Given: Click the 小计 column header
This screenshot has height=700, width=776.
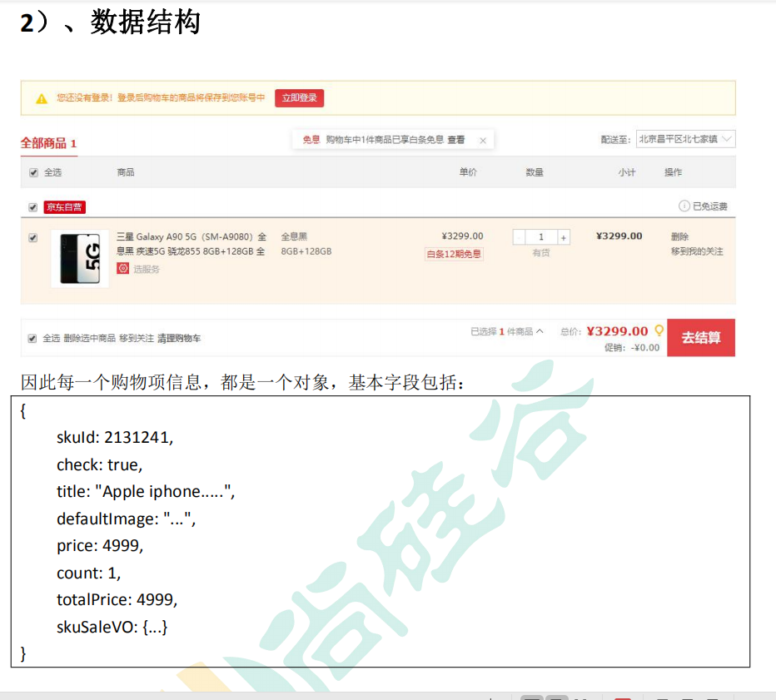Looking at the screenshot, I should tap(626, 172).
